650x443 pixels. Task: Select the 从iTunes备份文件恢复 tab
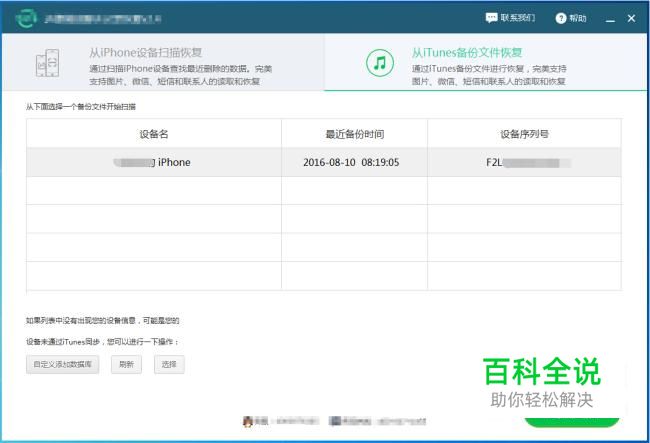(x=485, y=62)
